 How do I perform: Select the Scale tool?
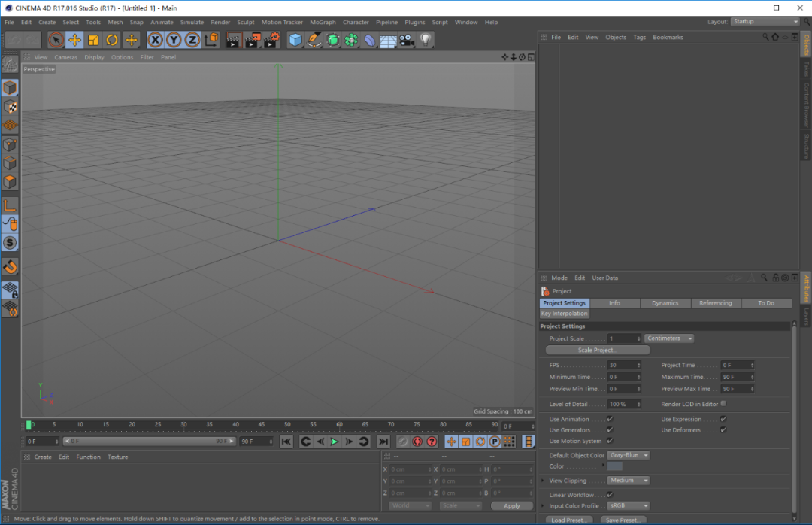(x=93, y=40)
